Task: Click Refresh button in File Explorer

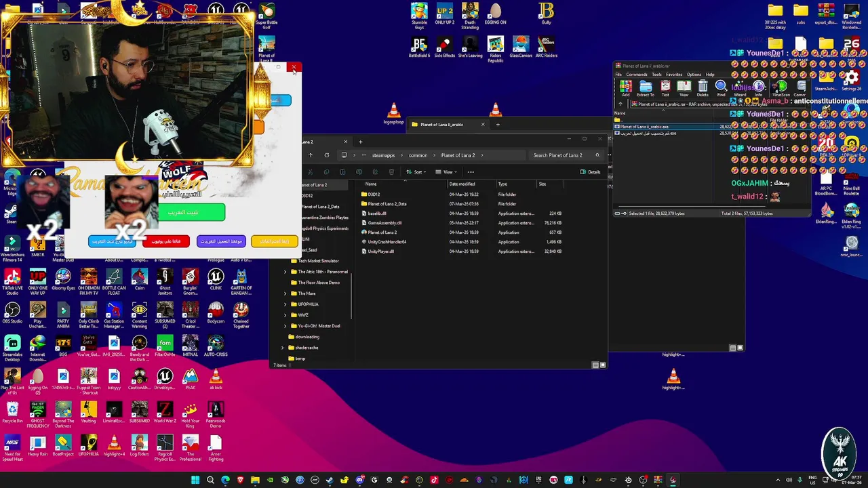Action: [x=326, y=155]
